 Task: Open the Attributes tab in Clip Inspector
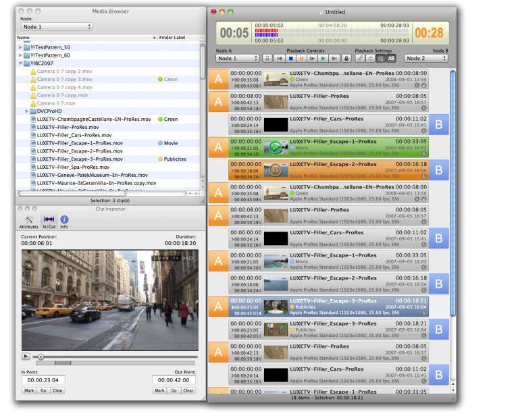click(29, 222)
